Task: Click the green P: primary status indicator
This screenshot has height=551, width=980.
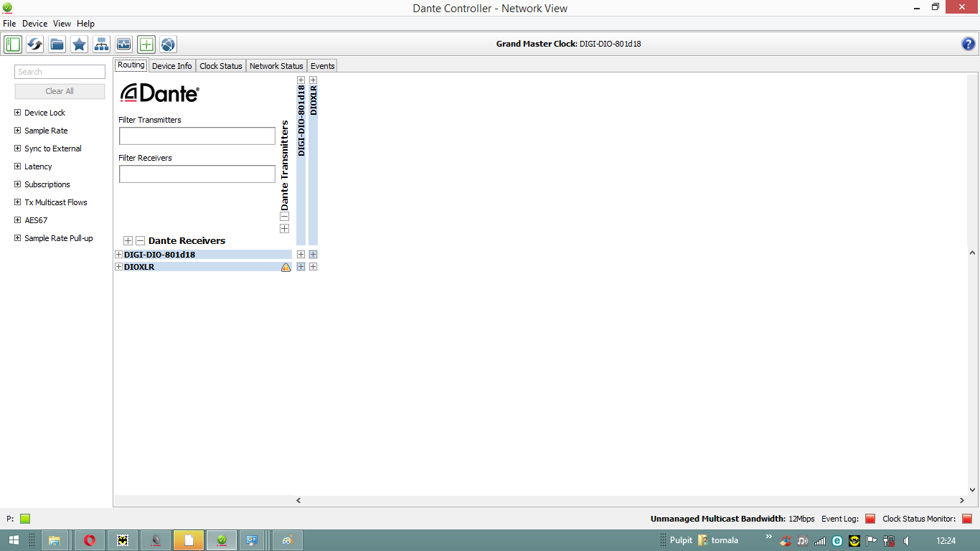Action: click(x=25, y=519)
